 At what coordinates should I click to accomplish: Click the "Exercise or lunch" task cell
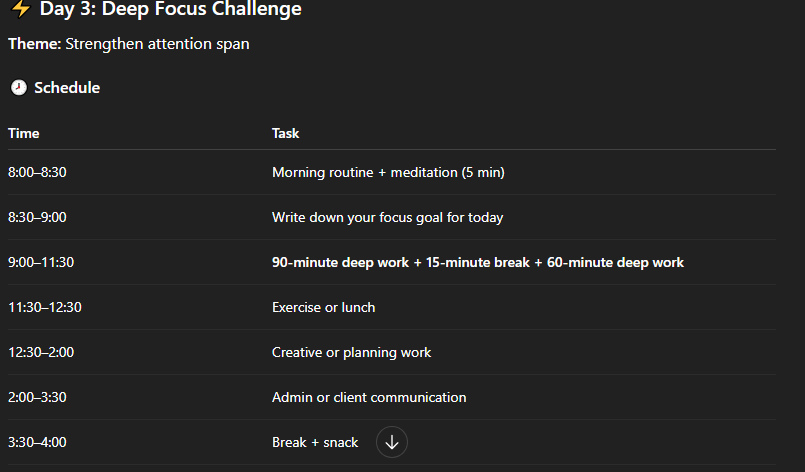323,307
